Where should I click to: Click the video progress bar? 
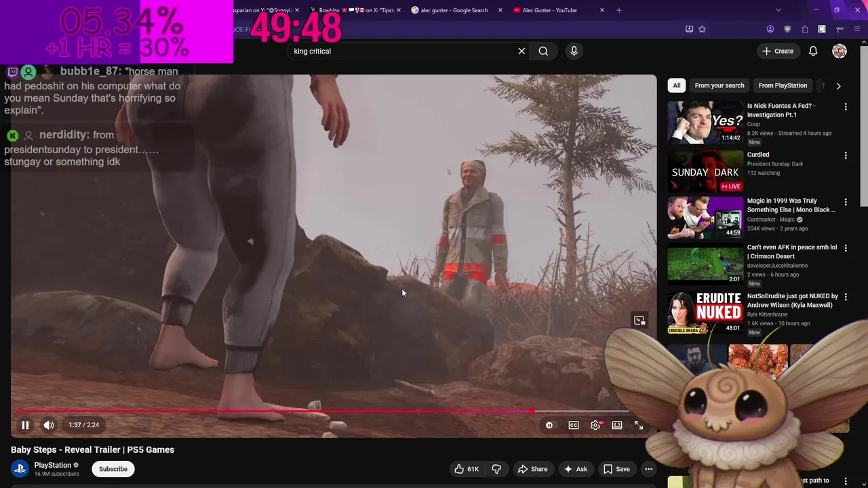[x=324, y=411]
